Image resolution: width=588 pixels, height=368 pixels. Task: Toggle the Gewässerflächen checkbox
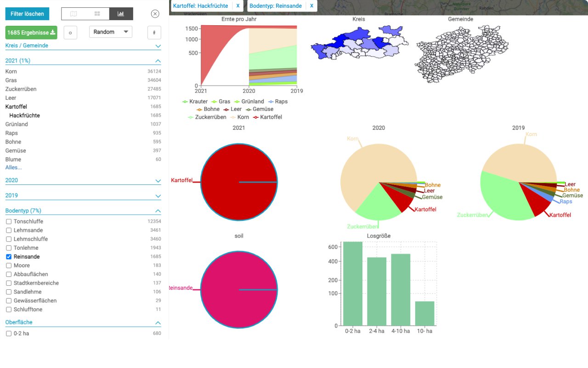pos(9,300)
